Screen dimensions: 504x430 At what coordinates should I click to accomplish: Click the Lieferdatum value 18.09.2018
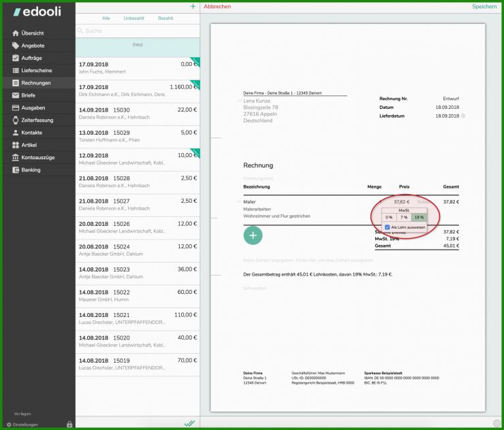(x=447, y=116)
